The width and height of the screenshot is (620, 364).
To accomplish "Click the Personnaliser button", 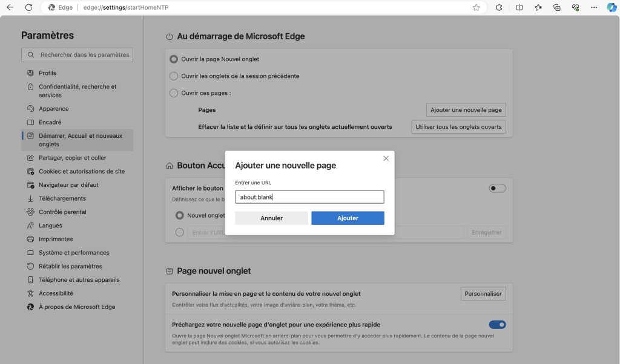I will 483,294.
